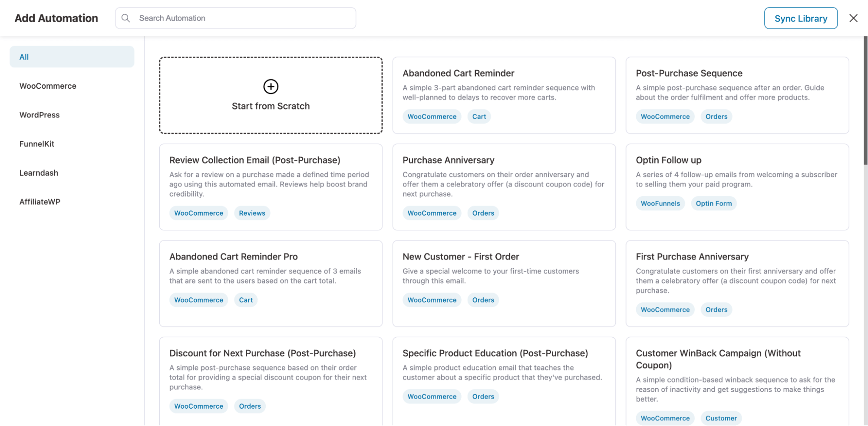The height and width of the screenshot is (426, 868).
Task: Click Orders tag on First Purchase Anniversary
Action: point(716,310)
